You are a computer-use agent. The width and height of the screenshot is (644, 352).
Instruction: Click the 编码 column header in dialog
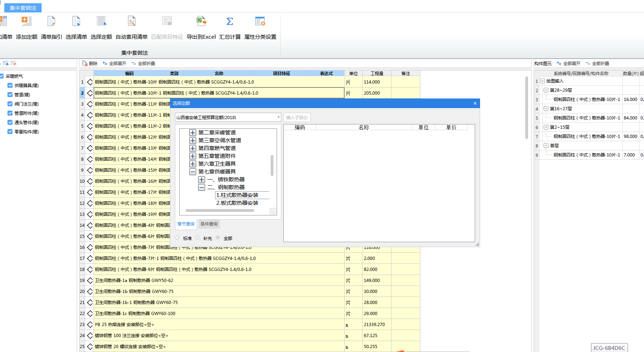click(x=300, y=127)
